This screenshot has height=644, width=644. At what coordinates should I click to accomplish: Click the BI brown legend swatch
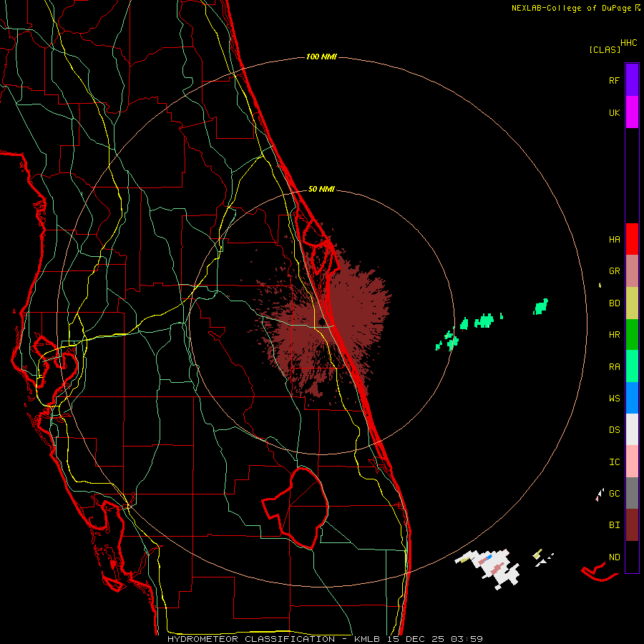click(x=632, y=525)
